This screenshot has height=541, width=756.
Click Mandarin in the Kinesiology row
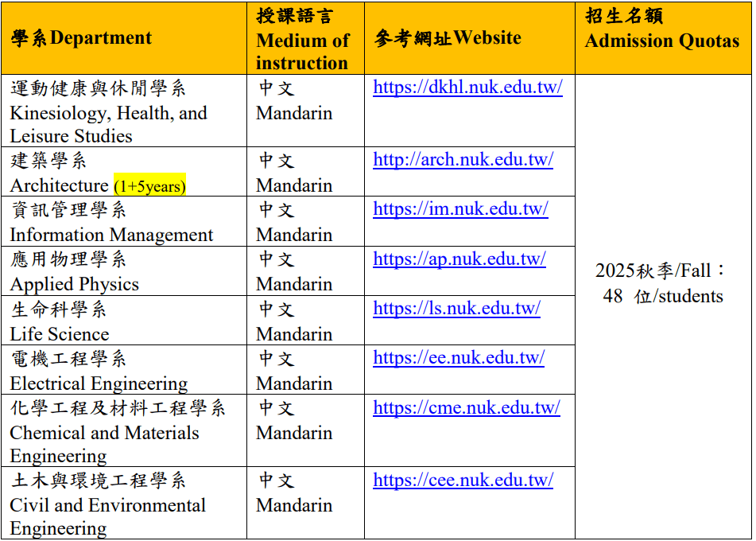tap(294, 114)
